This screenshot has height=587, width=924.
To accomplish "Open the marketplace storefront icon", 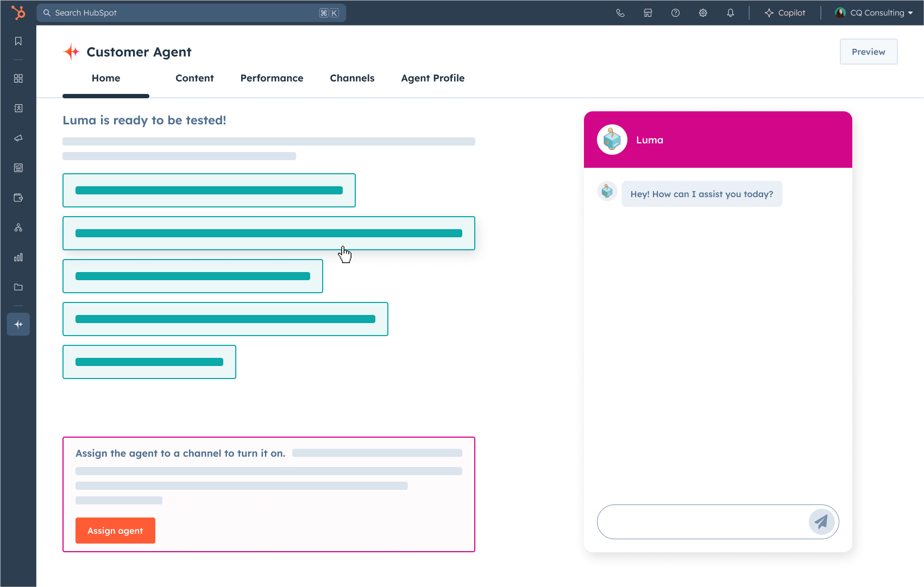I will 648,13.
